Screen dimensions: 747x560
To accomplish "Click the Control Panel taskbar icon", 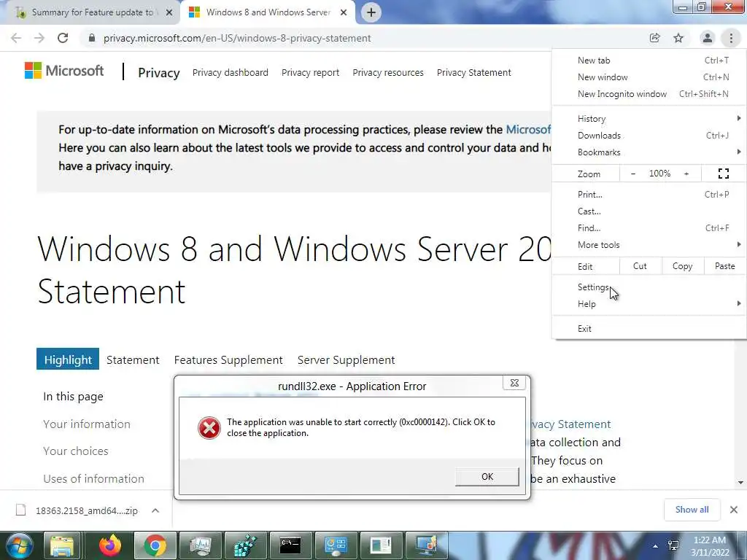I will tap(336, 545).
